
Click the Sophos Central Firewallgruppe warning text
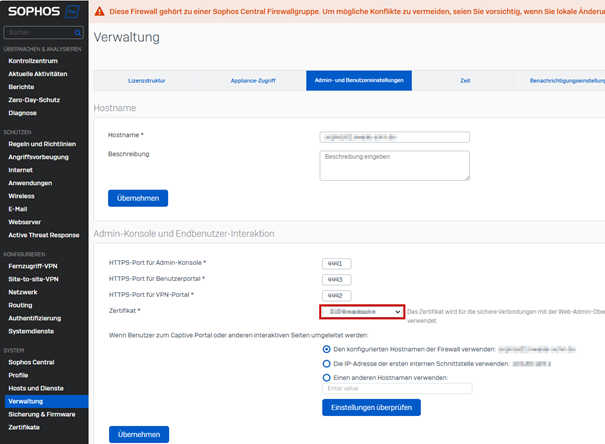(357, 12)
